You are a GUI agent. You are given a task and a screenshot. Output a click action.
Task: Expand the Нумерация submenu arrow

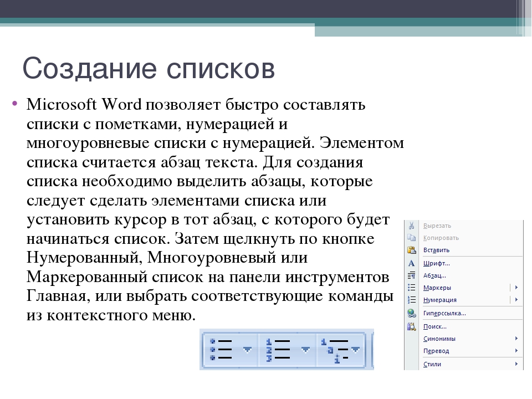tap(516, 300)
